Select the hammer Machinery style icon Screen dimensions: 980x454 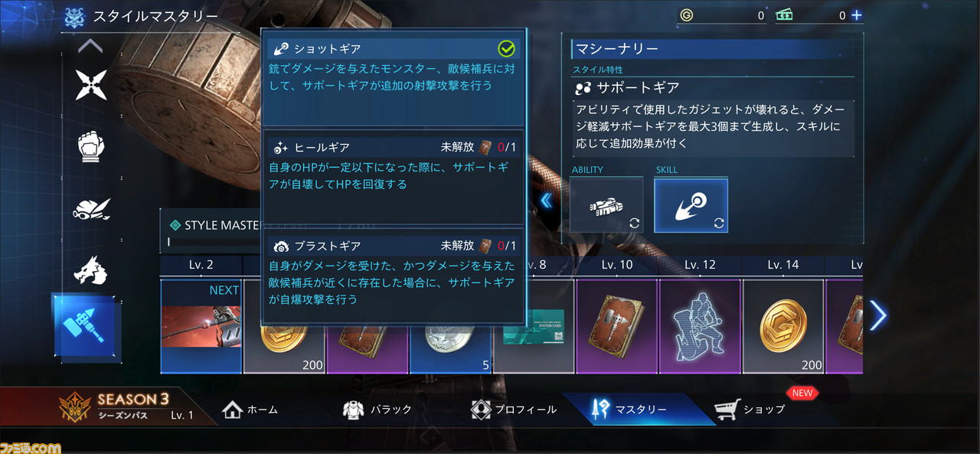(86, 325)
